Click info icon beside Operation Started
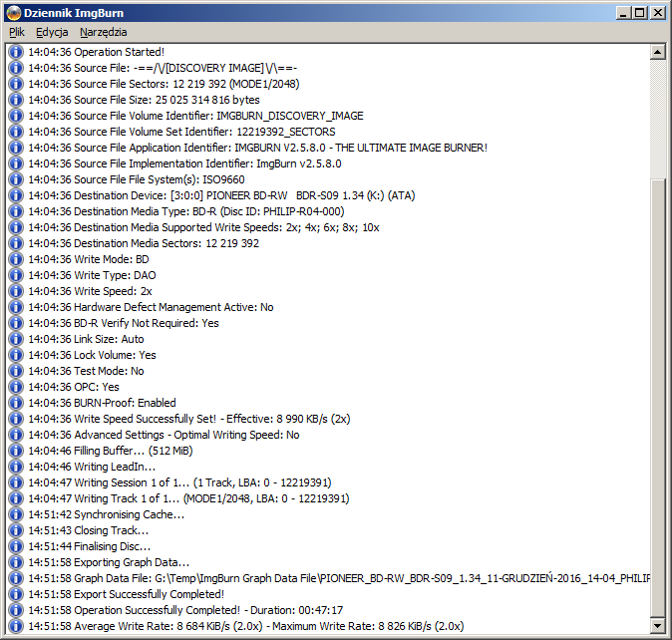 (x=15, y=52)
